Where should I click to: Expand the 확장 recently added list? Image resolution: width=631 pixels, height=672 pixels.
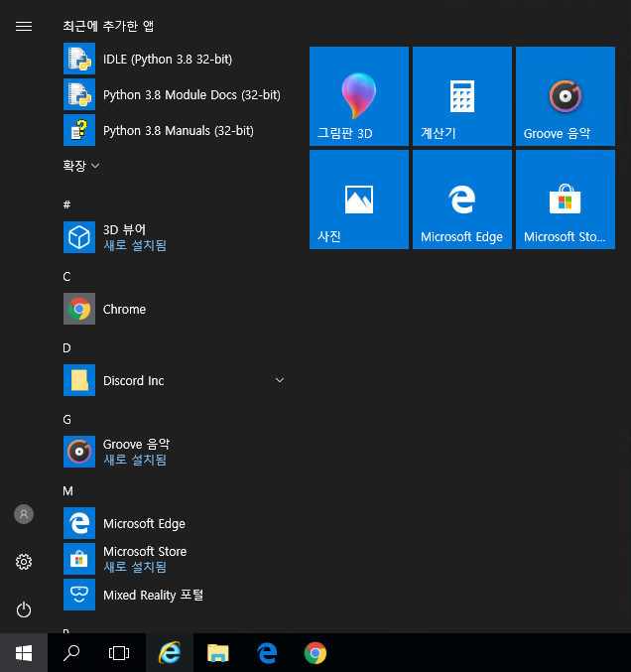[81, 166]
